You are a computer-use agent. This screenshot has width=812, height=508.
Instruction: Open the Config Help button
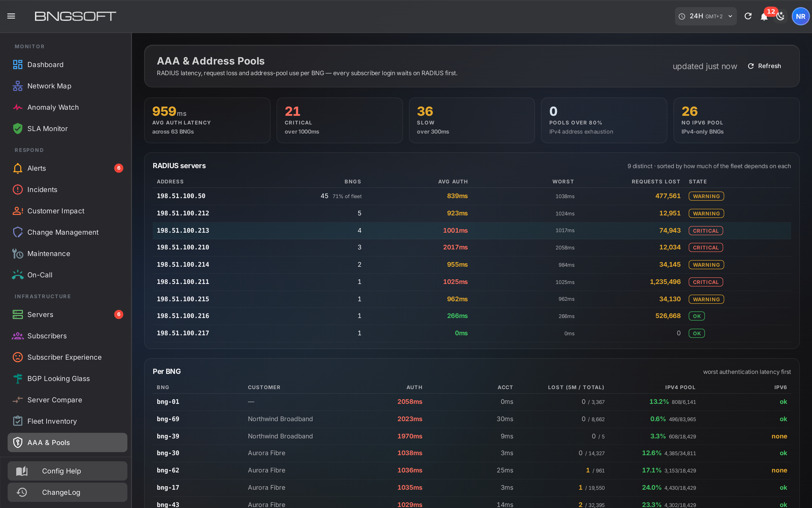[x=67, y=471]
